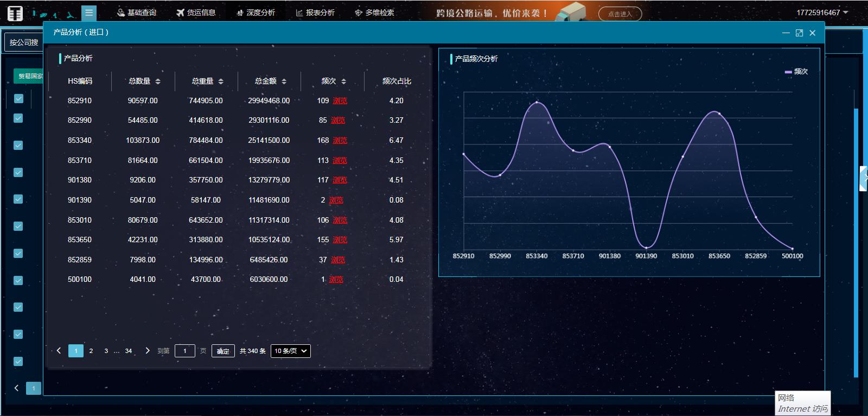Select page 1 in dialog pagination
The width and height of the screenshot is (868, 416).
click(76, 351)
